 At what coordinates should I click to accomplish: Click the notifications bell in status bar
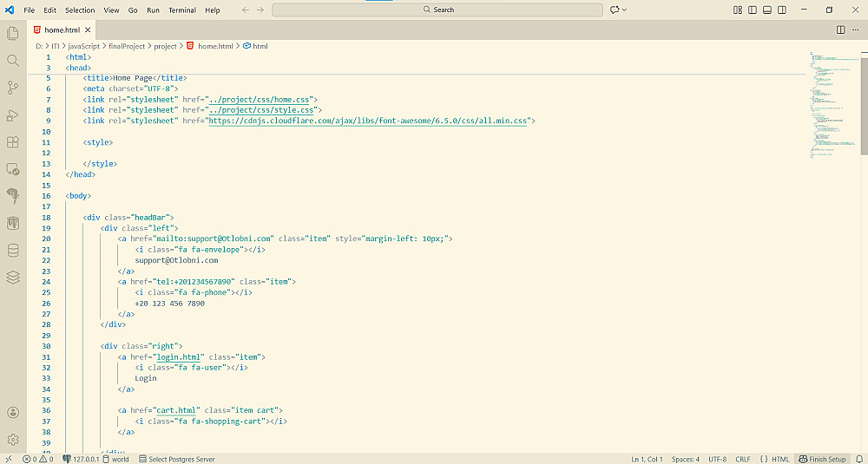point(858,459)
